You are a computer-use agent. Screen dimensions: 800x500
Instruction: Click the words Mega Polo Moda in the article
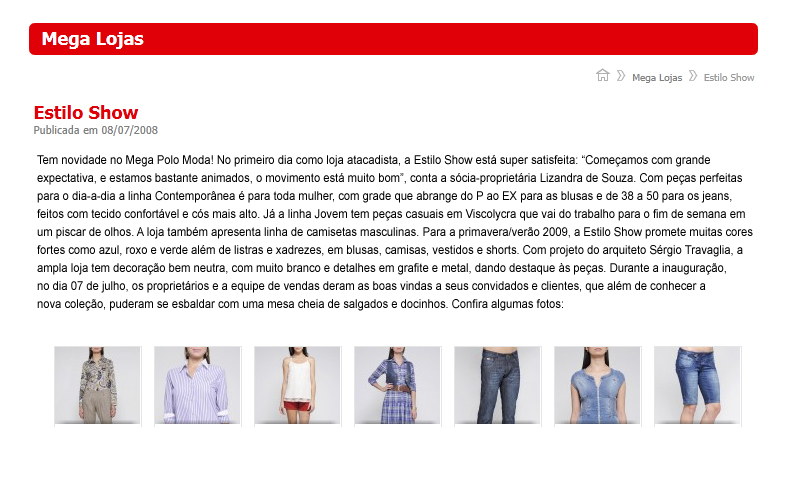(169, 160)
